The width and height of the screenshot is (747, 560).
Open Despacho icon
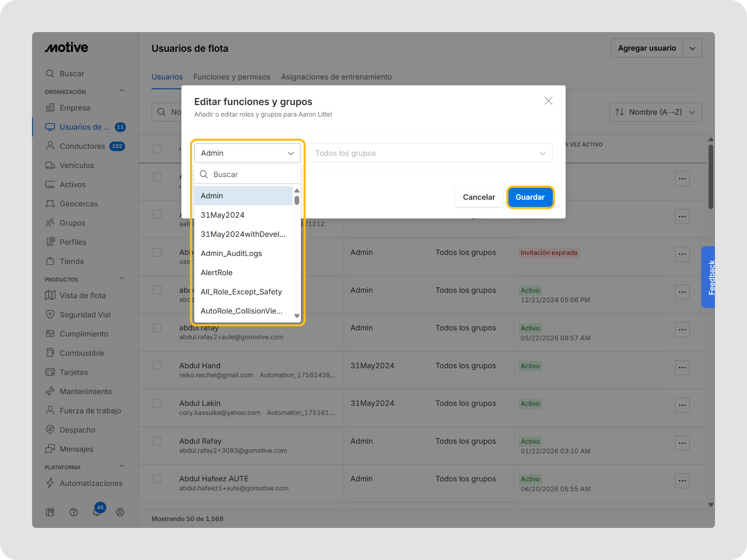point(50,429)
